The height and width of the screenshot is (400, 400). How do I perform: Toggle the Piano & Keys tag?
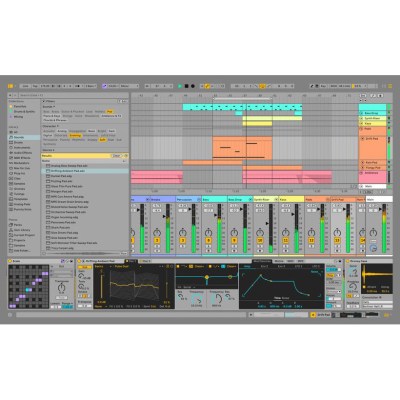pyautogui.click(x=52, y=116)
